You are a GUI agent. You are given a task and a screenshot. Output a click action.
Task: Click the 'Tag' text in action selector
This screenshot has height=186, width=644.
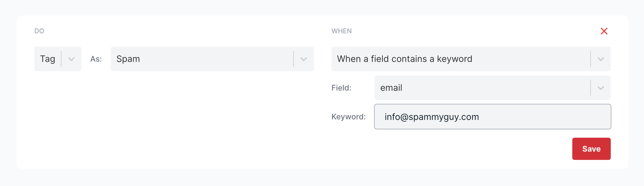point(48,59)
